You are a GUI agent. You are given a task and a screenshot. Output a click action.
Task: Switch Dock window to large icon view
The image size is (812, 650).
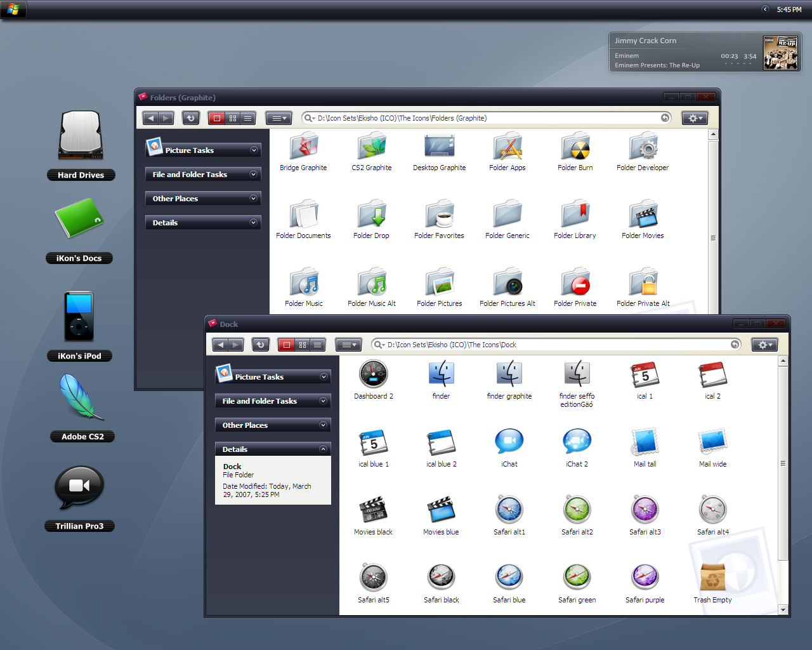coord(287,345)
